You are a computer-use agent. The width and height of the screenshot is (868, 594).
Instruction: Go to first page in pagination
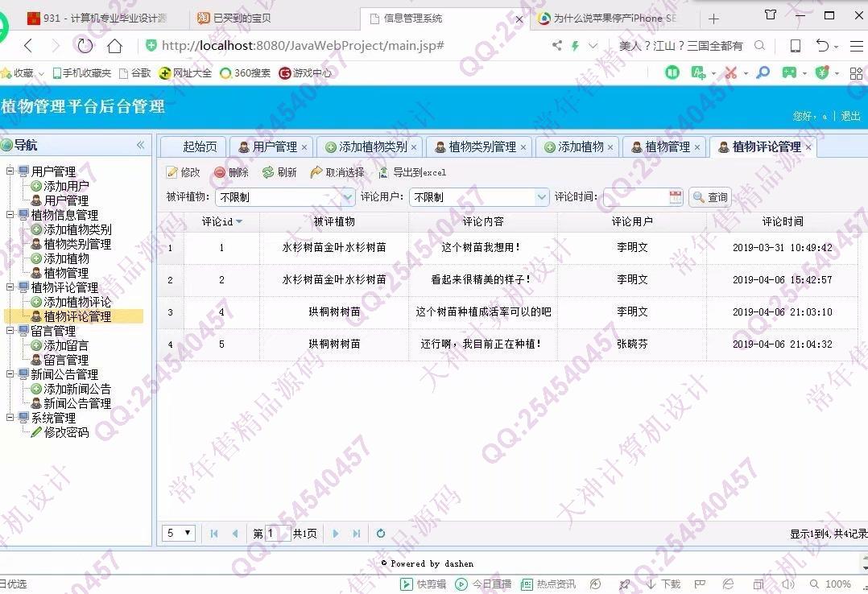pyautogui.click(x=214, y=534)
